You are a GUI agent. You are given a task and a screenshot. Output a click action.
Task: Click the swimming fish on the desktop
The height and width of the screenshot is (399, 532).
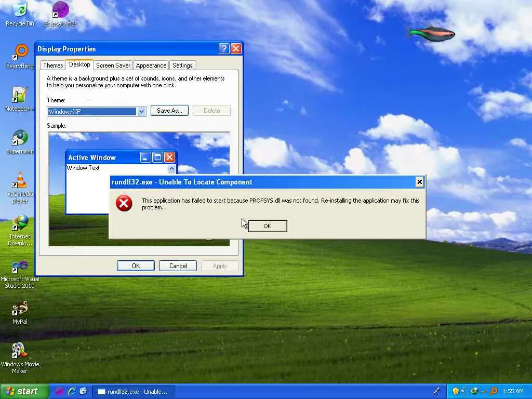(432, 34)
